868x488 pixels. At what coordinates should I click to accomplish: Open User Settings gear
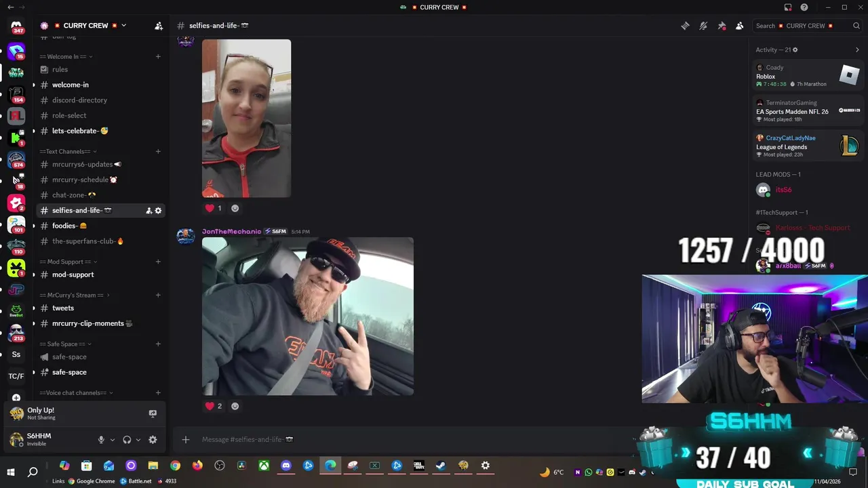153,440
